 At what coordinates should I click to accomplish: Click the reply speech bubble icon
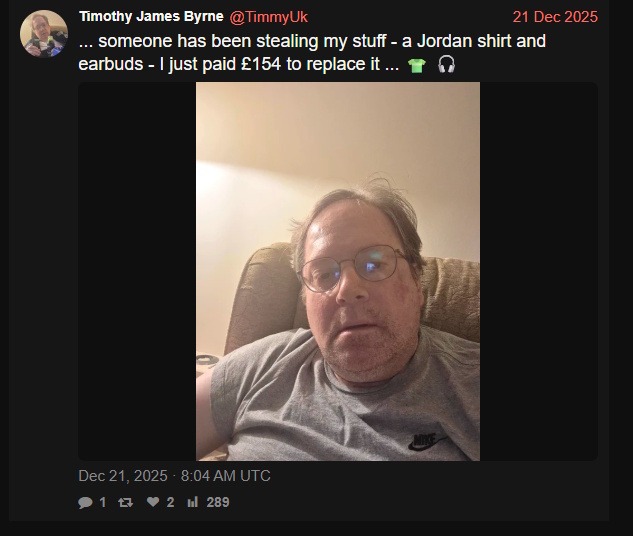[85, 502]
